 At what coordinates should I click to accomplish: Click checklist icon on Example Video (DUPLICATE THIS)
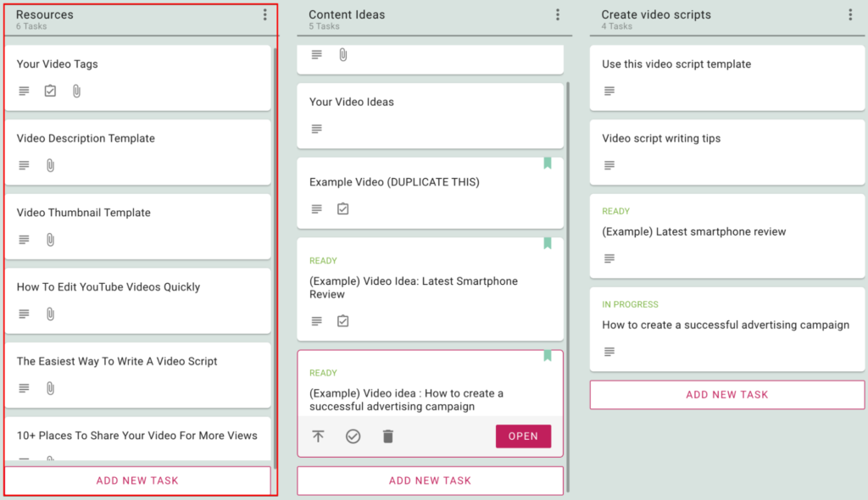343,208
